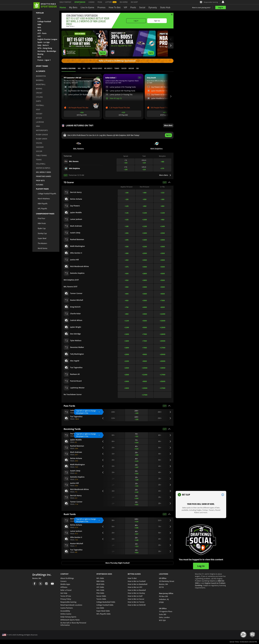
Task: Advance the promo carousel with the right arrow
Action: [171, 46]
